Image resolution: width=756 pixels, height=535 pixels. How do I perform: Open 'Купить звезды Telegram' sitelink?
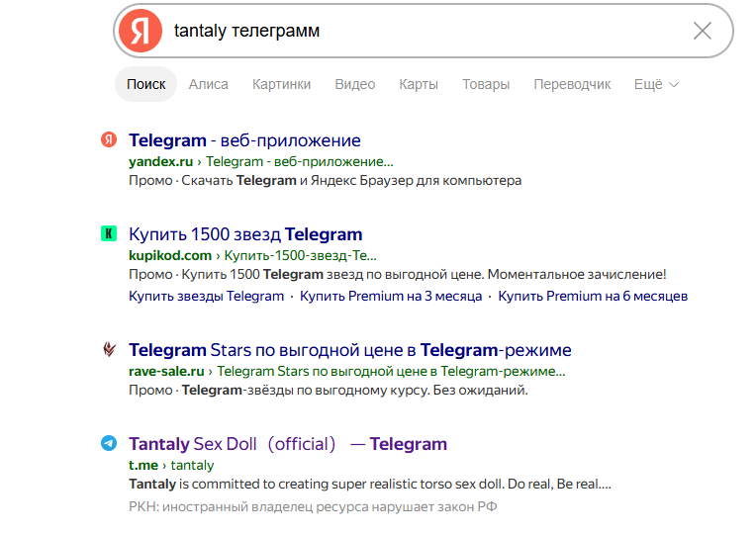pyautogui.click(x=207, y=296)
